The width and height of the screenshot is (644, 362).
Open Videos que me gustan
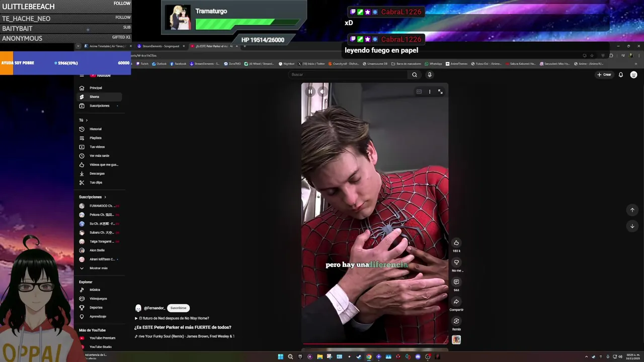(x=99, y=164)
